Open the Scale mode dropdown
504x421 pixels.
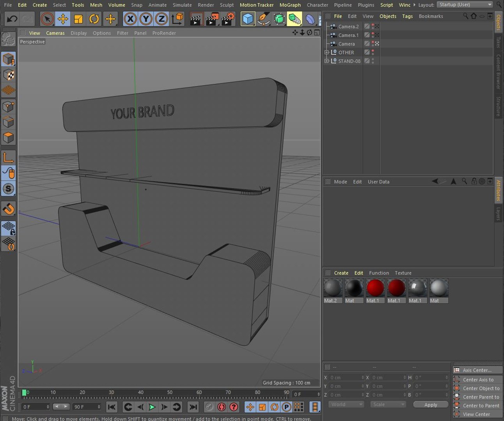(388, 405)
